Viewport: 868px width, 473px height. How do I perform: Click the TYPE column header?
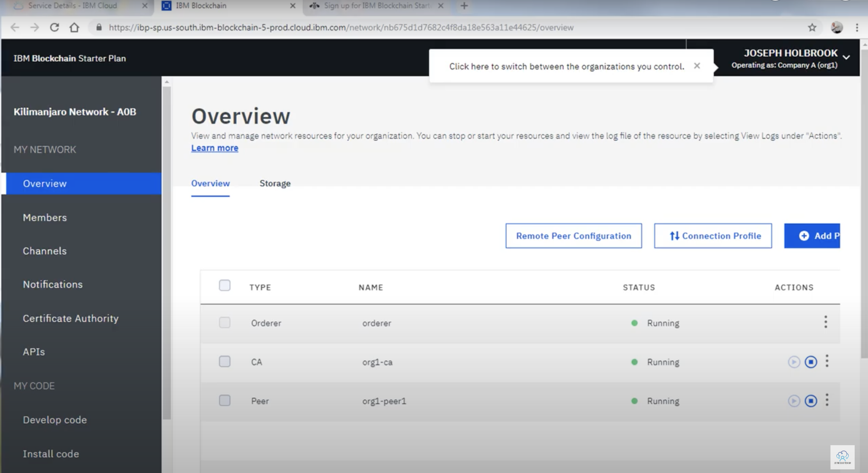click(260, 287)
